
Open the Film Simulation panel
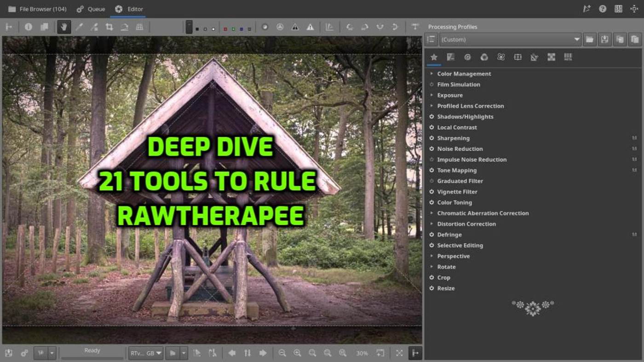(459, 85)
